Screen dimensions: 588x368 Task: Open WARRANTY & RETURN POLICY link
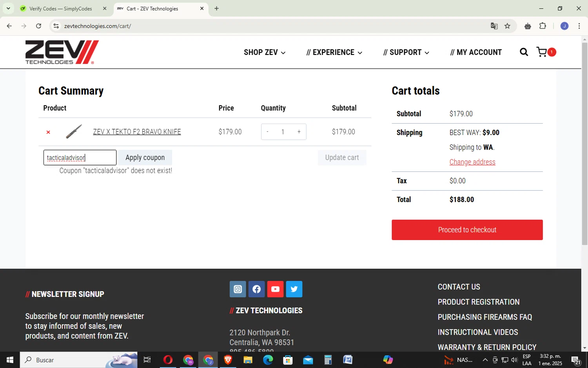pos(487,347)
